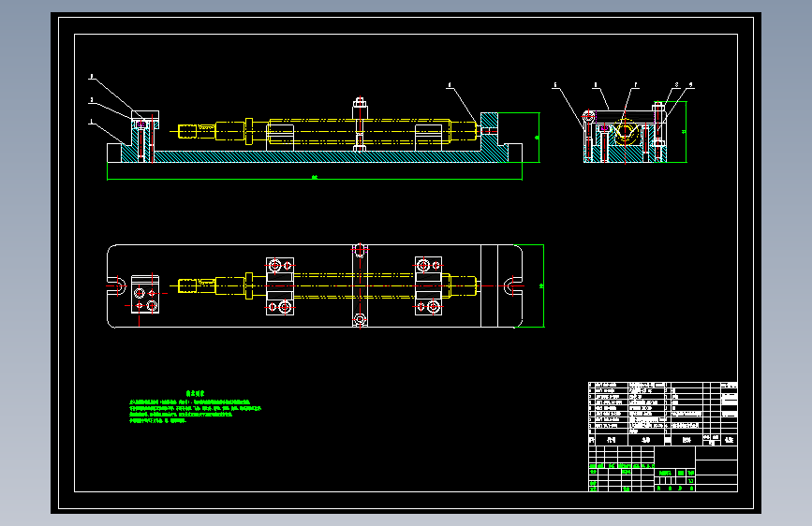Image resolution: width=812 pixels, height=526 pixels.
Task: Click the green height dimension of the side section view
Action: coord(684,132)
